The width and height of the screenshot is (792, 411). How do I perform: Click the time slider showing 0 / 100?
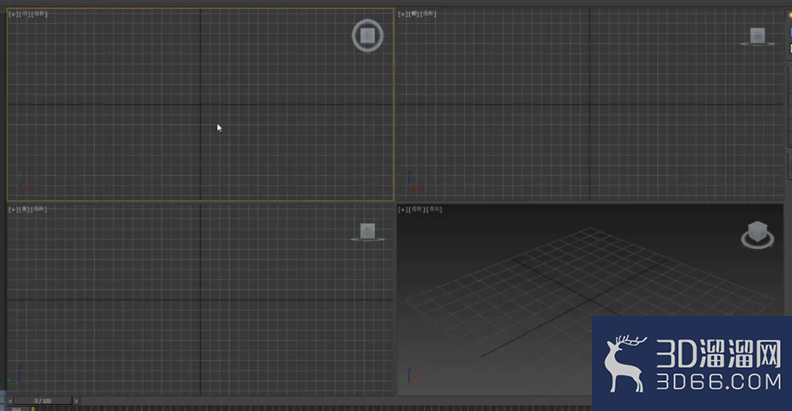click(43, 401)
